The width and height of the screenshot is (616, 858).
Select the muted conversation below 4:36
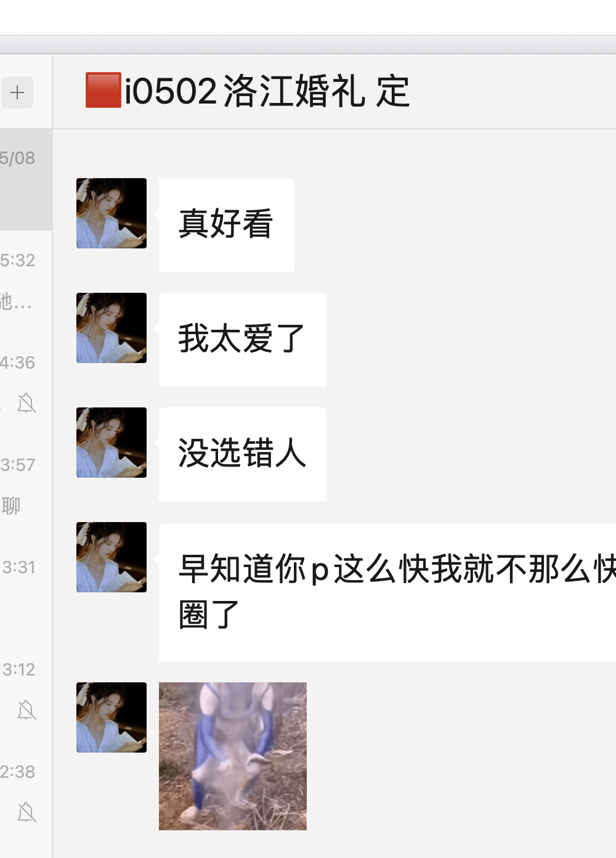tap(26, 383)
